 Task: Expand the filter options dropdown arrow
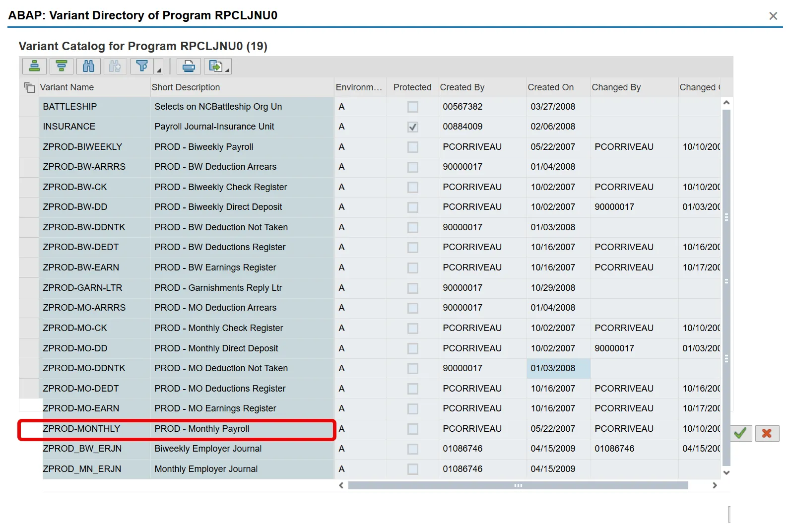(x=159, y=70)
